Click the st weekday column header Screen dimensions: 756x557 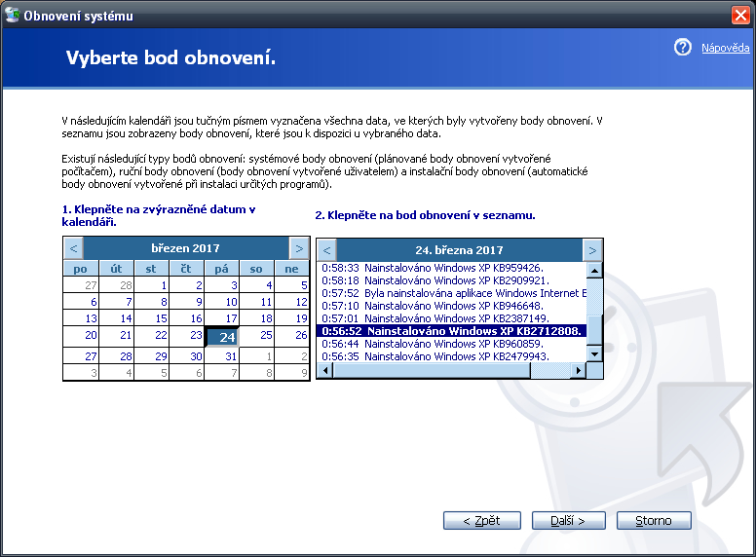(x=151, y=269)
